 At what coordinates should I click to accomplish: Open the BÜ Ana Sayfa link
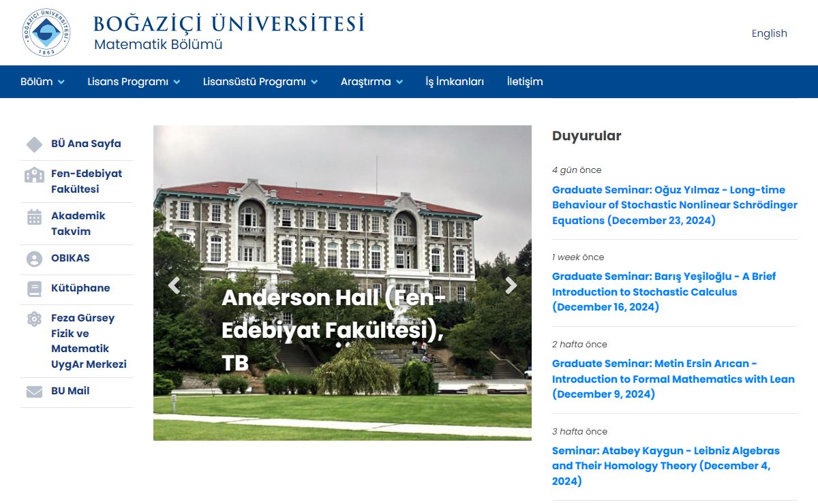[86, 144]
